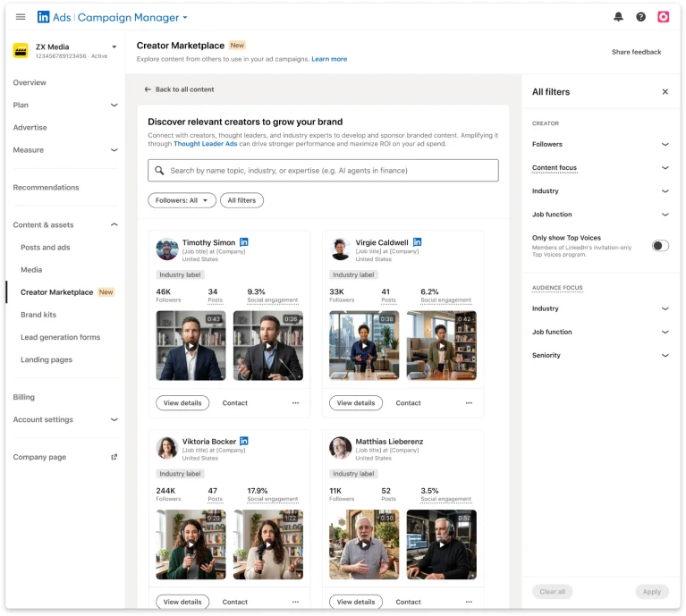Close the All filters panel

click(665, 92)
